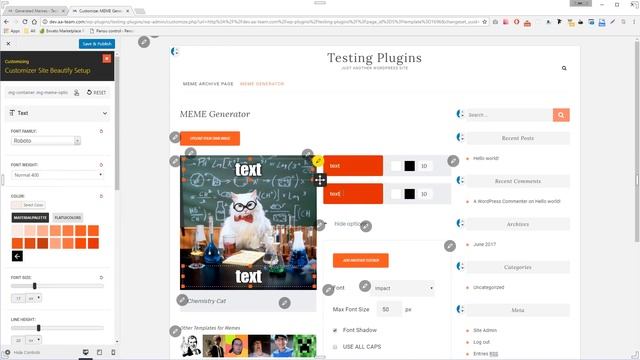This screenshot has width=640, height=360.
Task: Switch to the Material Palette tab
Action: pyautogui.click(x=30, y=218)
